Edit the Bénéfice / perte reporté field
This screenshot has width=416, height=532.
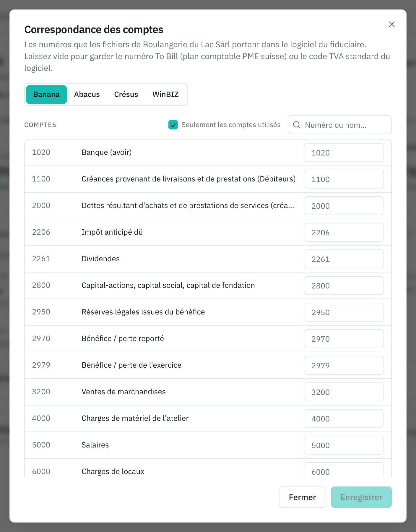[344, 339]
